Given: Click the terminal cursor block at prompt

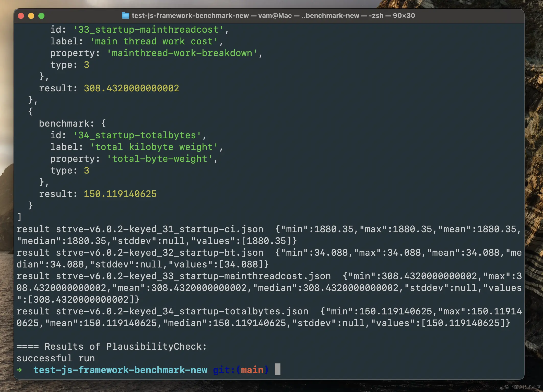Looking at the screenshot, I should click(277, 369).
